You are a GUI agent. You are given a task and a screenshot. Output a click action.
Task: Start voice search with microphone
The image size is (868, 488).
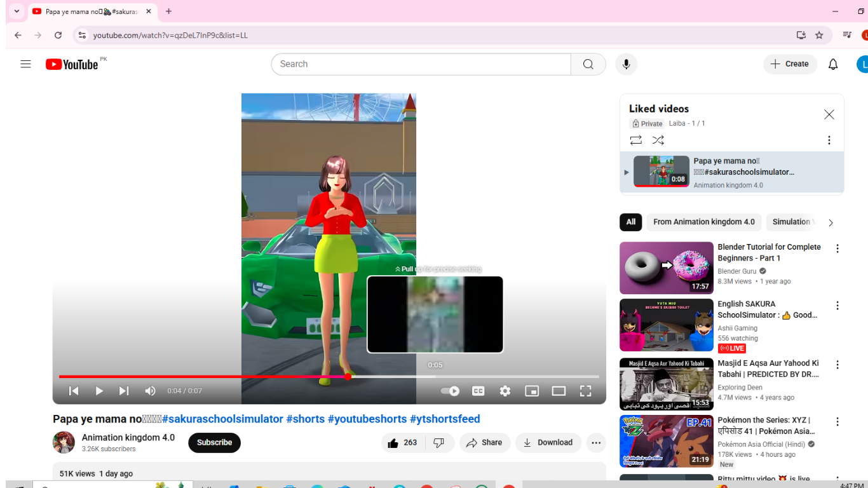627,64
